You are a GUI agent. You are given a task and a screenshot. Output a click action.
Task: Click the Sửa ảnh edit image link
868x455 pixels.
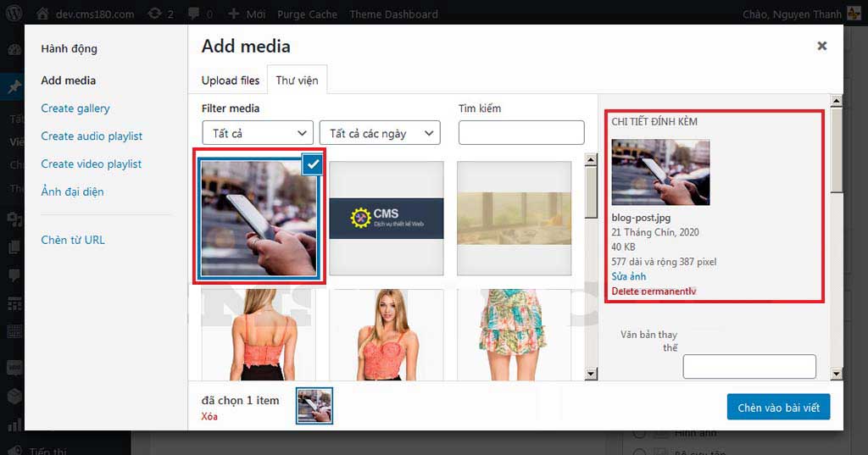(628, 276)
